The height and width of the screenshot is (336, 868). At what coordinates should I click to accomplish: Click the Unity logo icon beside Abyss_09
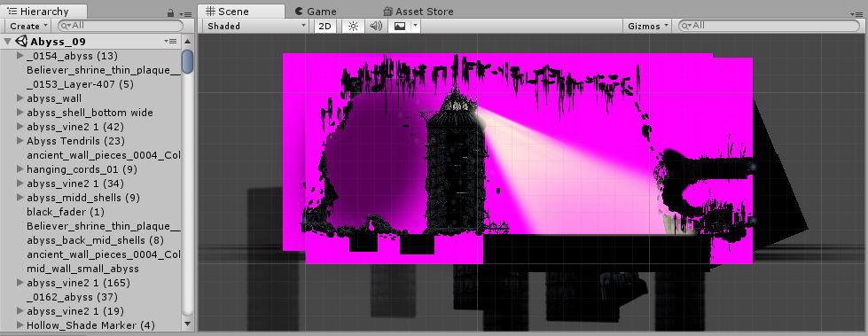[x=22, y=41]
